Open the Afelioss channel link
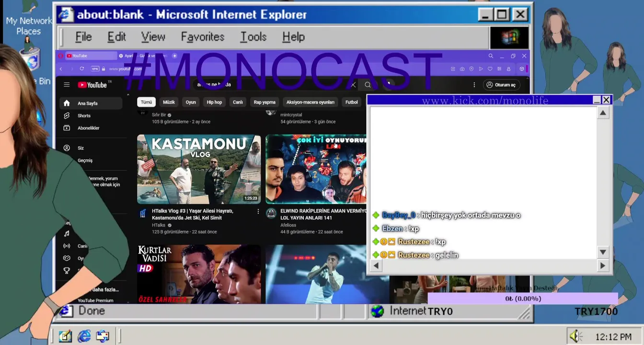The image size is (644, 345). coord(288,225)
